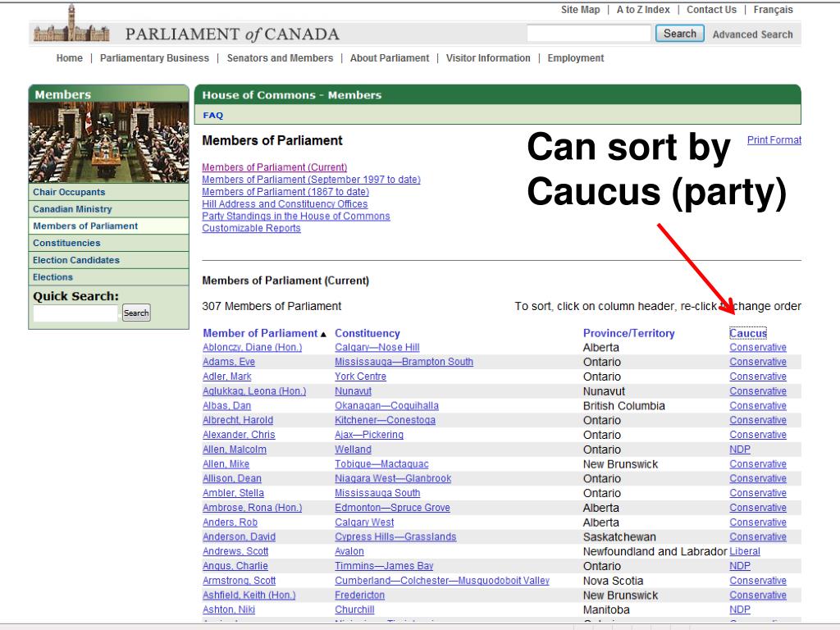Open York Centre constituency link
Viewport: 840px width, 630px height.
click(x=361, y=377)
